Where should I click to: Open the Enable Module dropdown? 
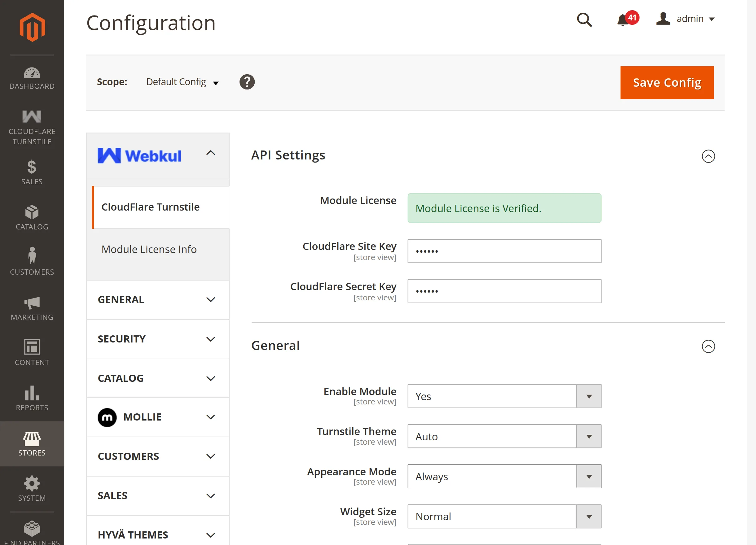pyautogui.click(x=504, y=396)
